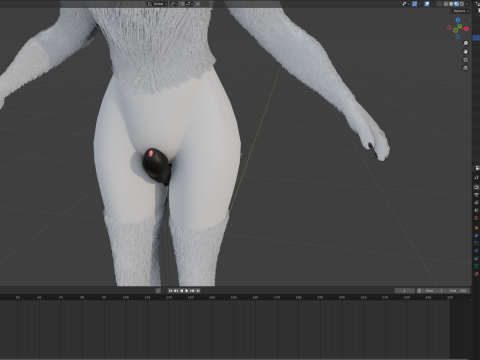Play the animation forward
Screen dimensions: 480x360
tap(187, 291)
